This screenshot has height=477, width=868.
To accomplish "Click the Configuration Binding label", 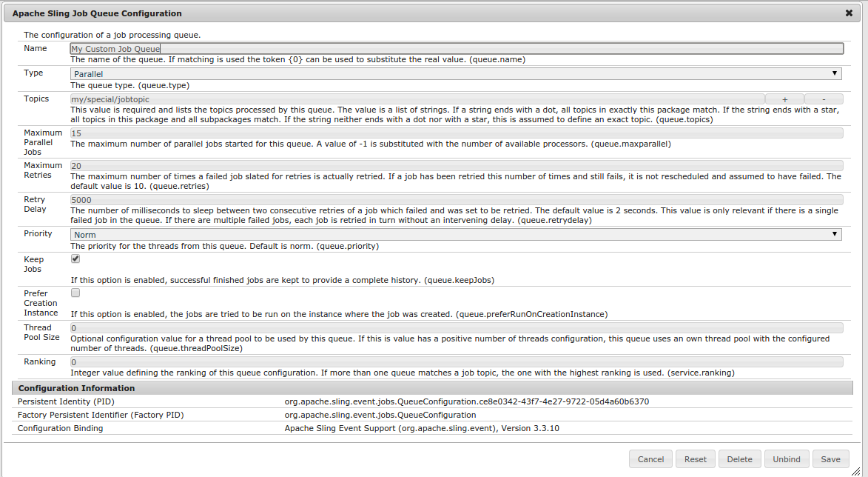I will (60, 428).
